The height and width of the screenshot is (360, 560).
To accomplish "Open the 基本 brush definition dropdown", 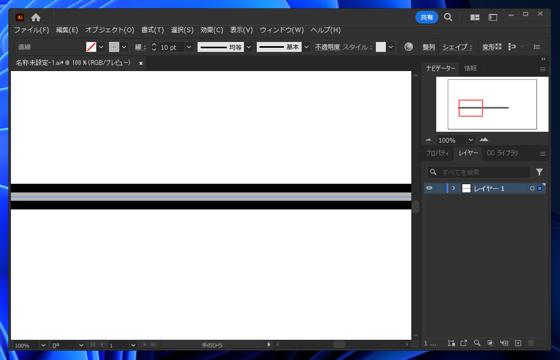I will pos(307,47).
